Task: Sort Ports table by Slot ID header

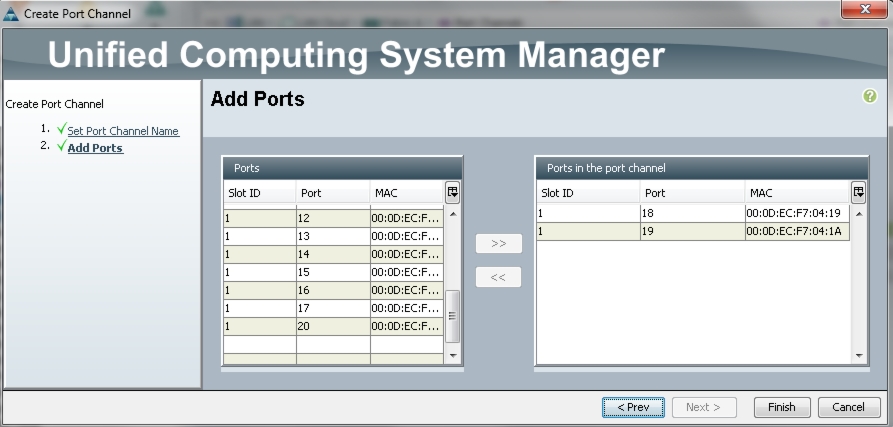Action: point(260,193)
